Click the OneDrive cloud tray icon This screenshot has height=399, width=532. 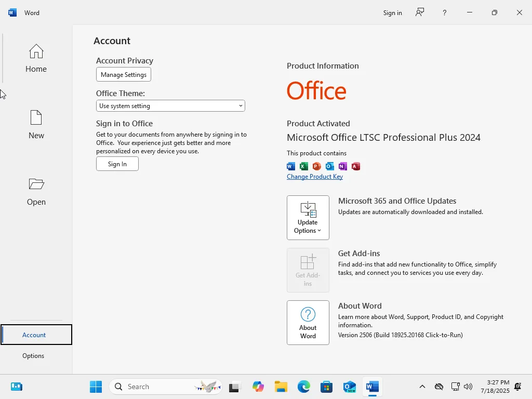[x=439, y=387]
